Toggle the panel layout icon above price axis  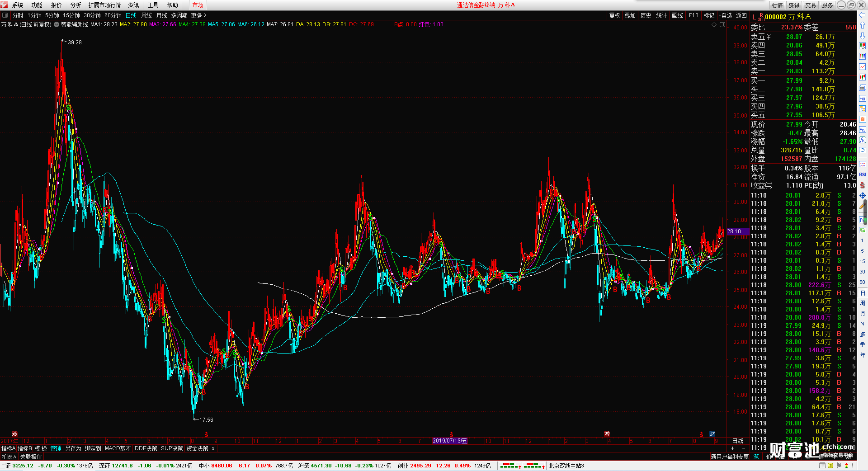pos(722,24)
